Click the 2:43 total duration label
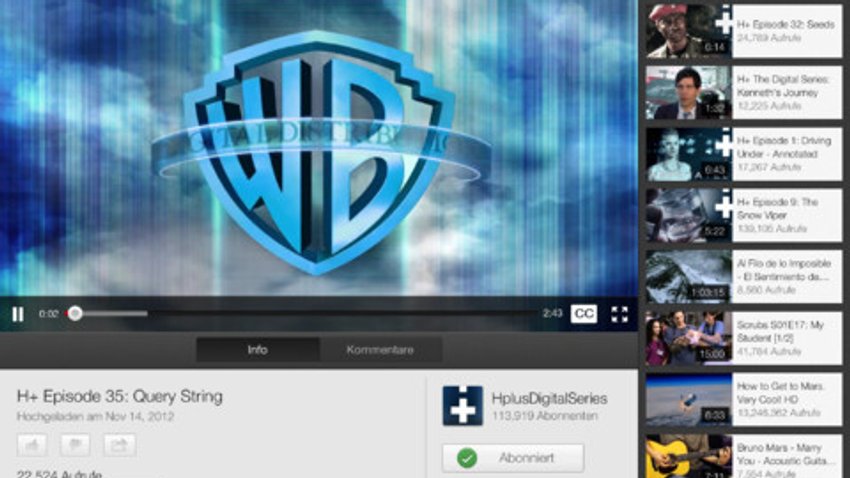Viewport: 850px width, 478px height. (x=552, y=313)
